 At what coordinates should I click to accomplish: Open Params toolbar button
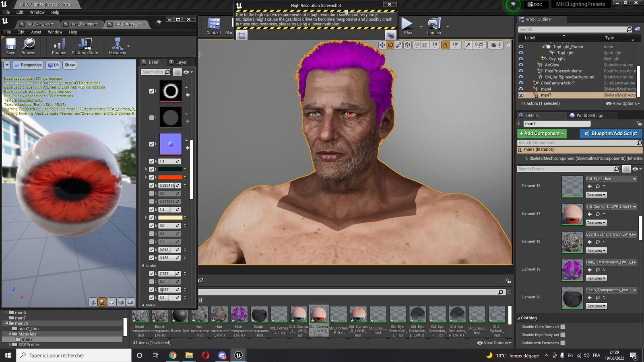(59, 46)
